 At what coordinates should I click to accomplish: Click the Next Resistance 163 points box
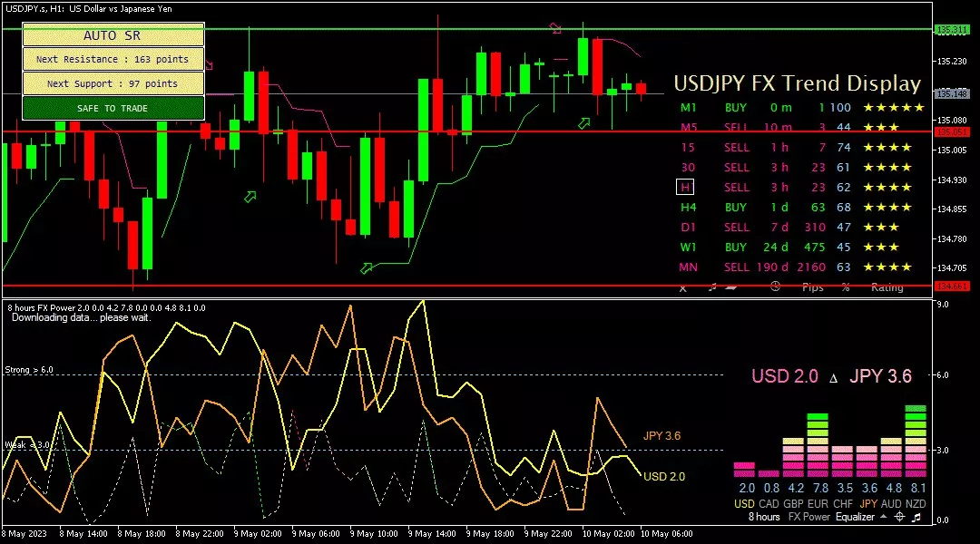point(113,59)
